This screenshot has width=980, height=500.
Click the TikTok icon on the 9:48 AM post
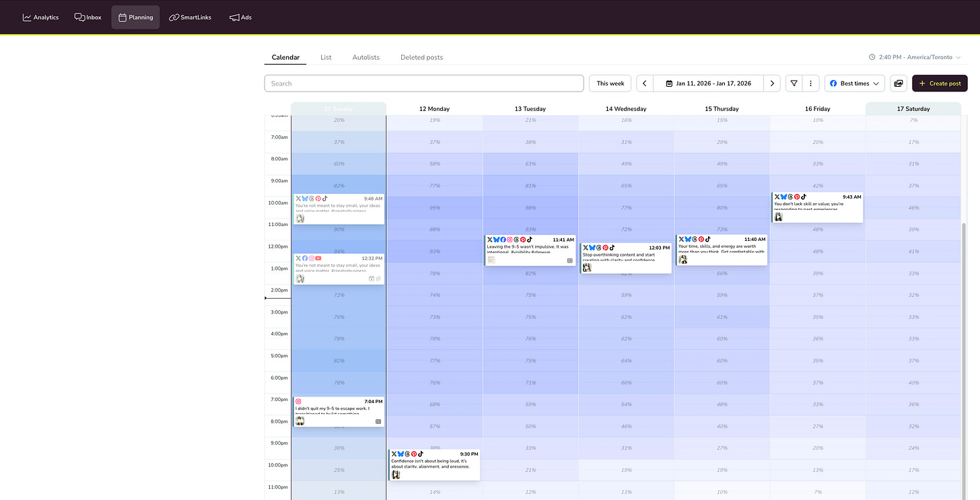pos(324,199)
